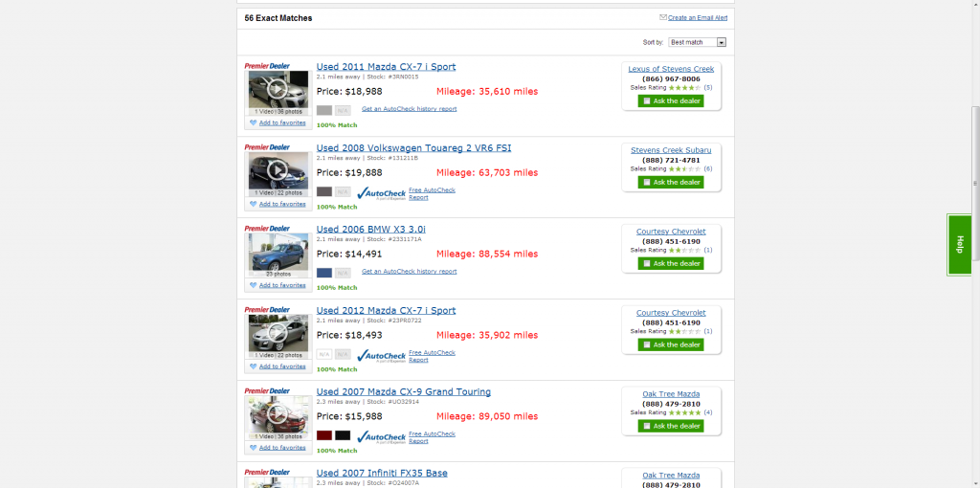Add BMW X3 to favorites

pos(282,285)
